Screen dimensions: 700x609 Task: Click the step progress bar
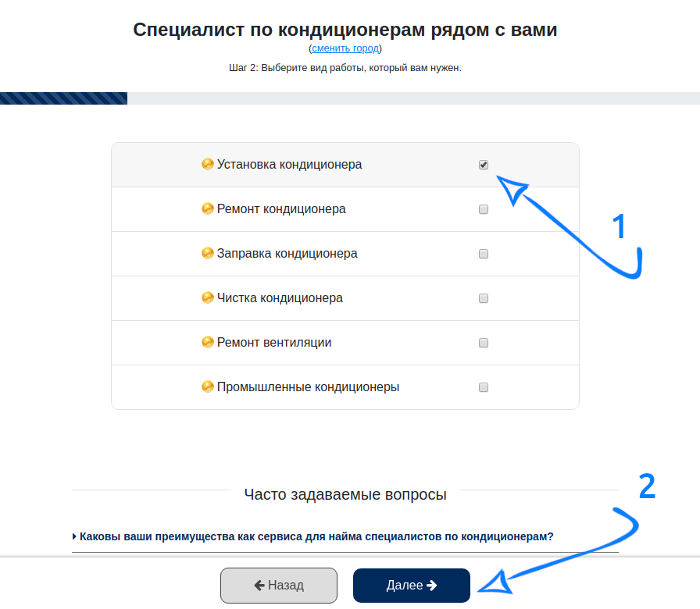350,98
